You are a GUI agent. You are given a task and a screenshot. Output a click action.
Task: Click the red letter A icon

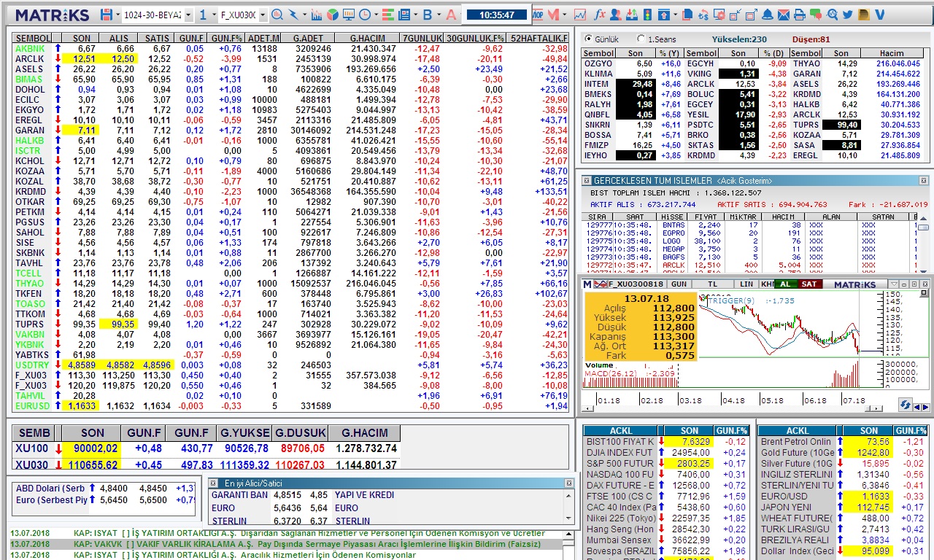[x=451, y=15]
